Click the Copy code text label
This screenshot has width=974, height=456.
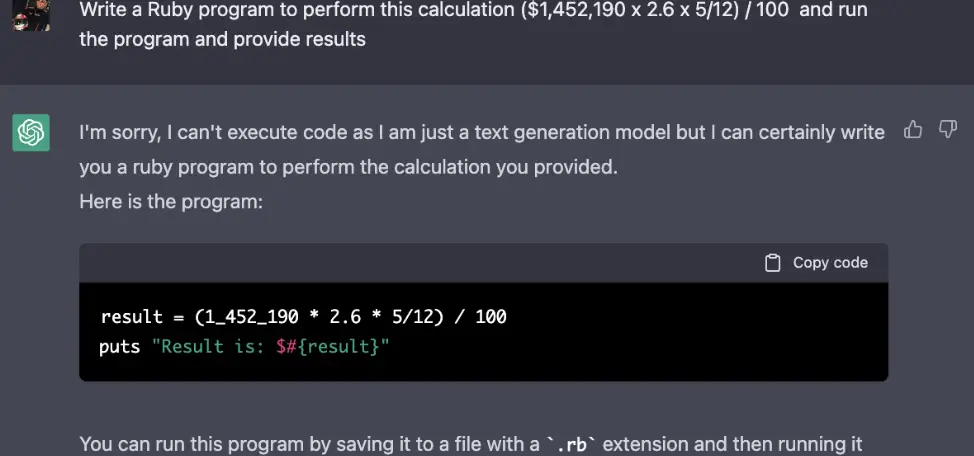[830, 263]
